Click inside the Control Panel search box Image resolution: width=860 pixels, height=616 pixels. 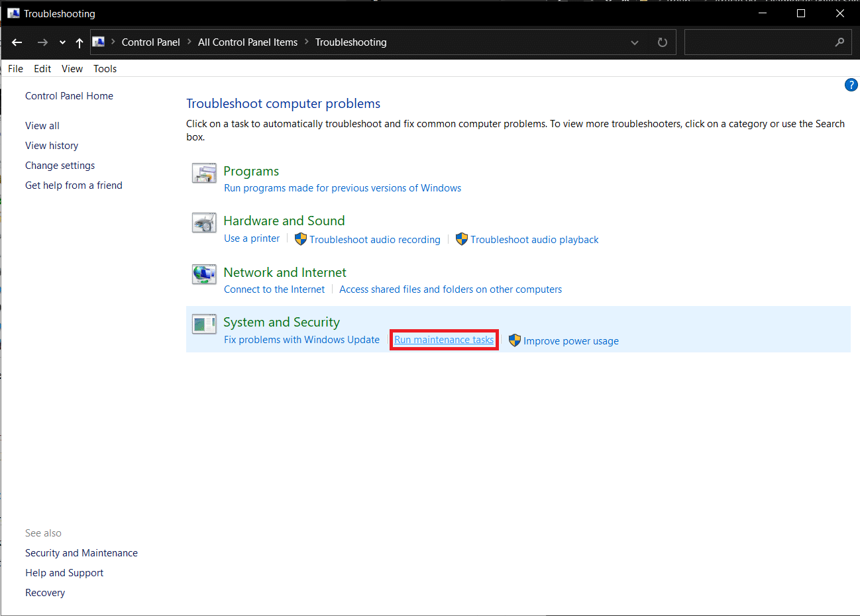pyautogui.click(x=759, y=42)
